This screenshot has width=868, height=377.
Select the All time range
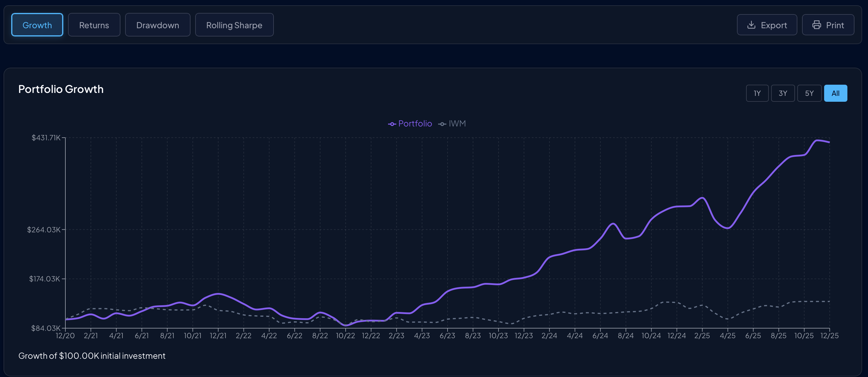(835, 93)
